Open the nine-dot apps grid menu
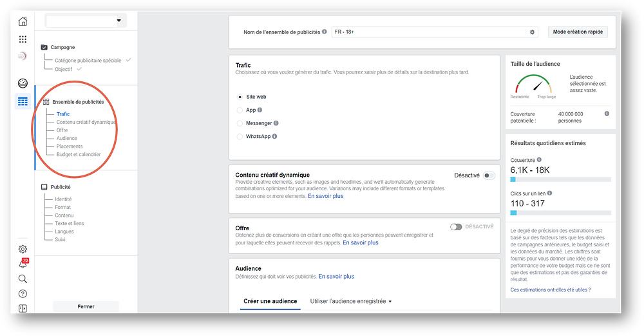This screenshot has width=644, height=336. 23,39
